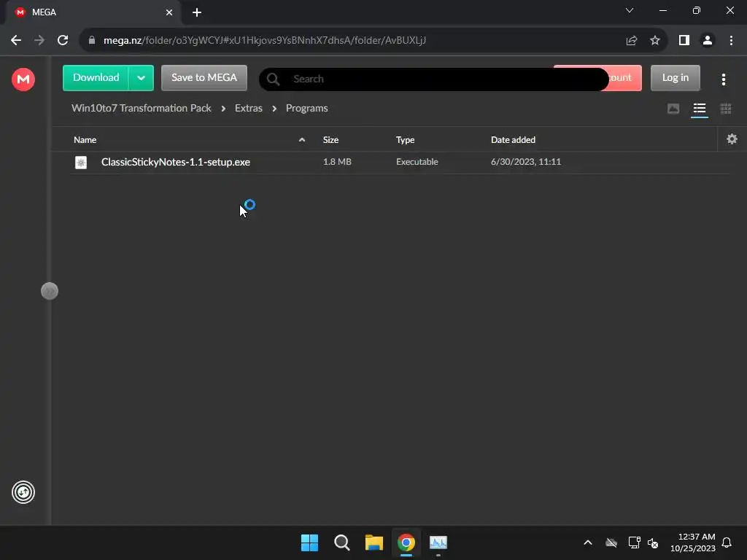The image size is (747, 560).
Task: Open Chrome three-dot menu
Action: point(731,41)
